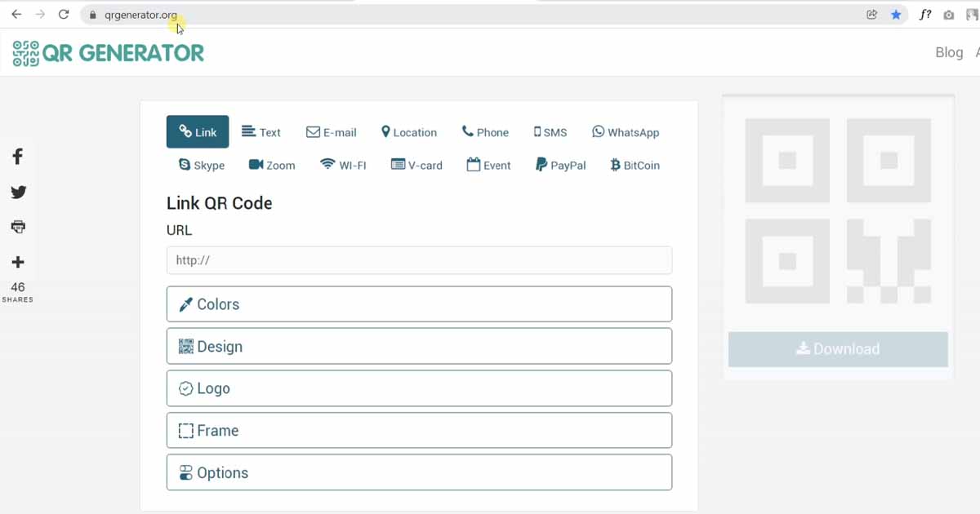This screenshot has width=980, height=514.
Task: Open the Blog page
Action: tap(949, 51)
